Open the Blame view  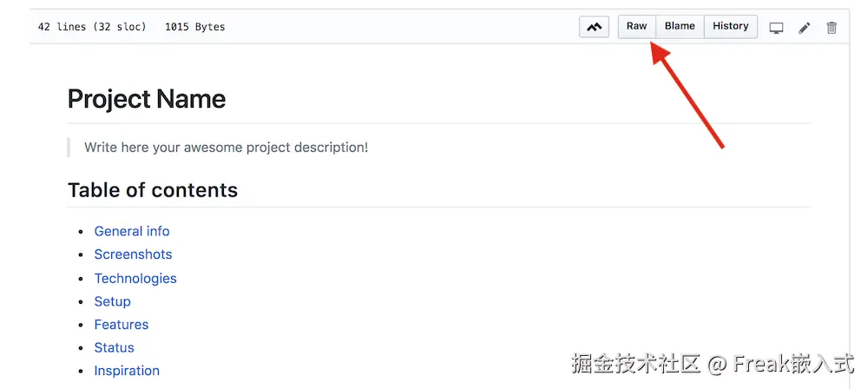[x=680, y=26]
